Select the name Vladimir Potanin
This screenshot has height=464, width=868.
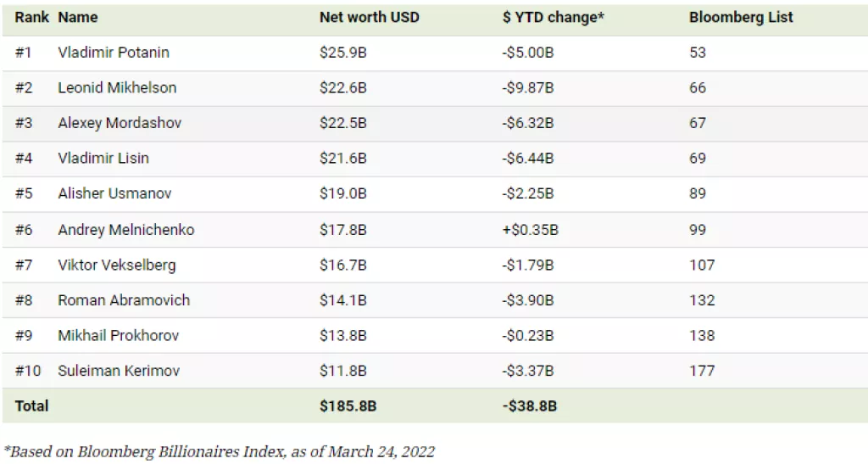point(114,53)
